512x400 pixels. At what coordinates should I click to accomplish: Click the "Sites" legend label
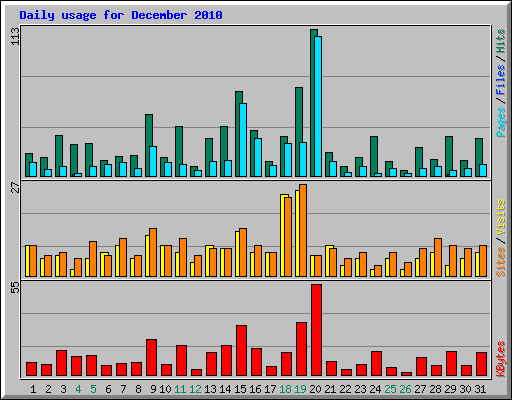500,262
